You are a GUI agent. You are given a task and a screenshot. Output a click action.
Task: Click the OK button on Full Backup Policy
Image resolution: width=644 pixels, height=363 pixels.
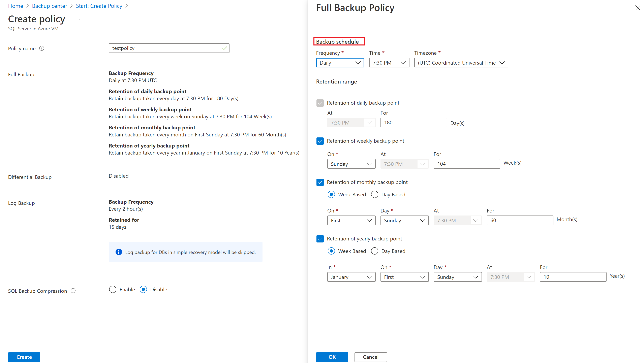coord(333,357)
